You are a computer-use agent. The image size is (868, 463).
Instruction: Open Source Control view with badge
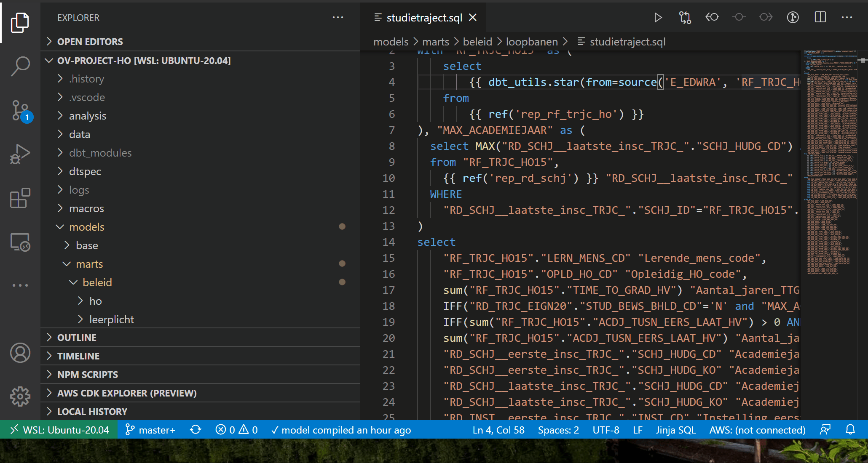(x=20, y=111)
